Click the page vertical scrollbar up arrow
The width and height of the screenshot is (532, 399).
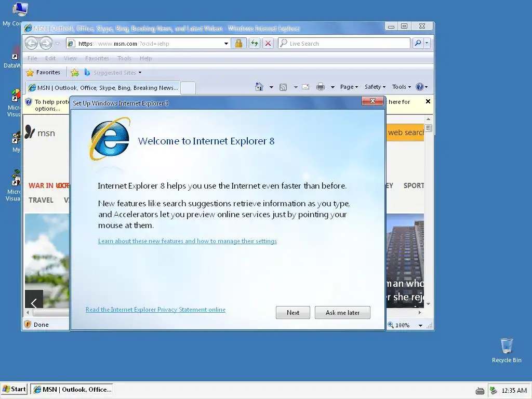[428, 119]
